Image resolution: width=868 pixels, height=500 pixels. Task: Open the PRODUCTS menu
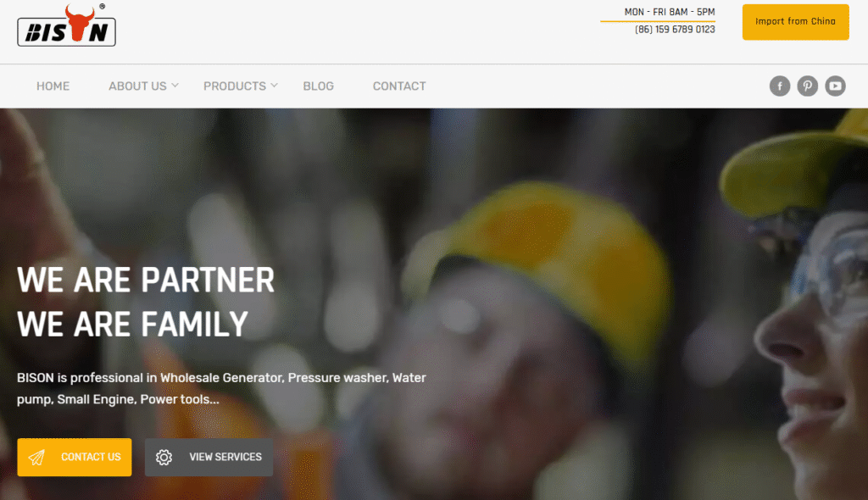(x=235, y=86)
